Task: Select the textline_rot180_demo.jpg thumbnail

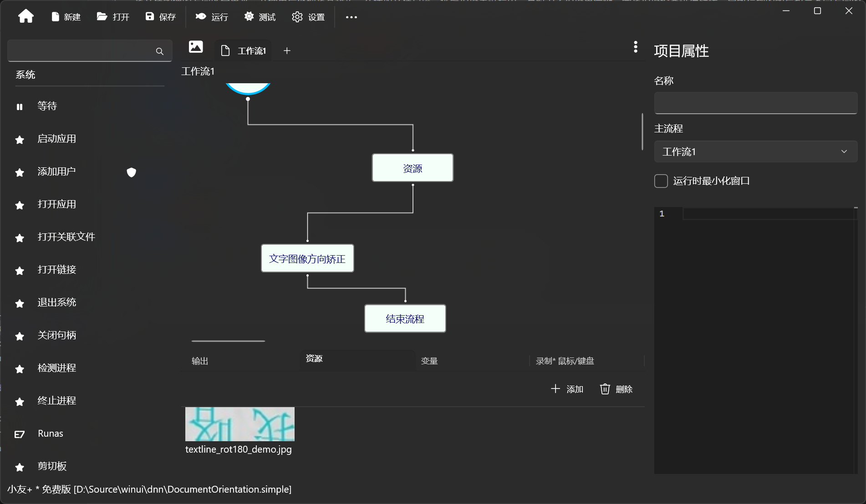Action: (239, 424)
